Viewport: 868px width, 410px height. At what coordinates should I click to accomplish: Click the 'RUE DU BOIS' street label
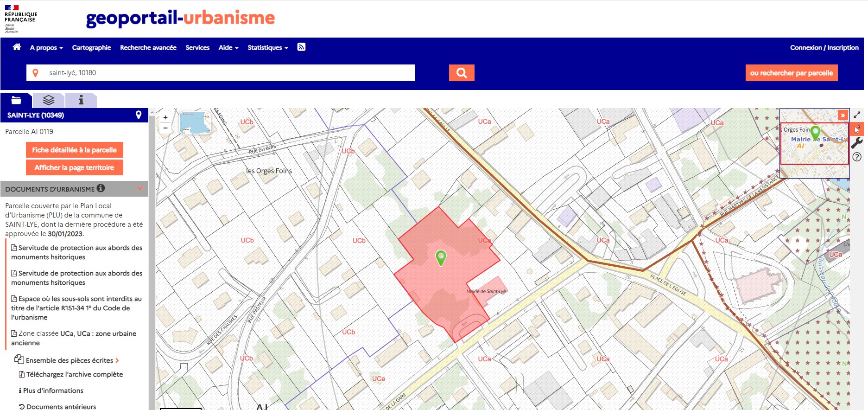(262, 149)
